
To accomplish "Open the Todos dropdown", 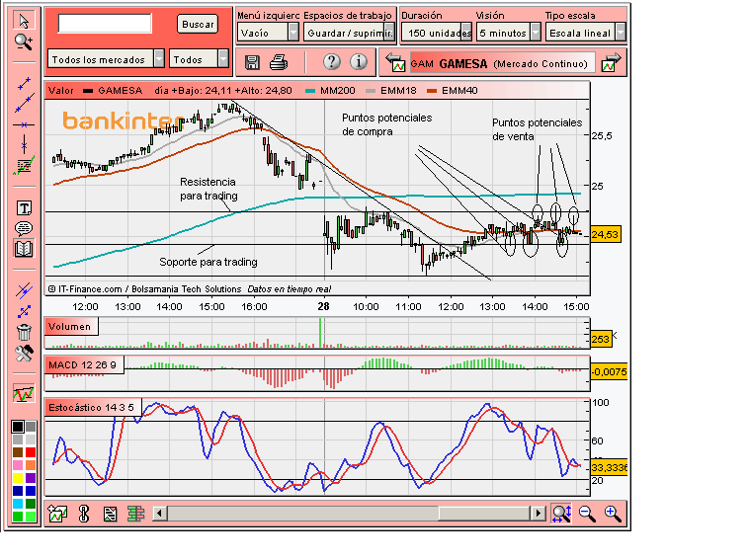I will pyautogui.click(x=199, y=59).
